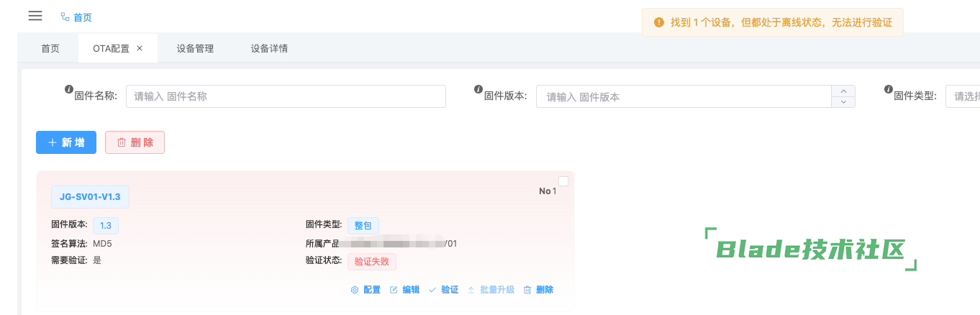Click the JG-SV01-V1.3 firmware name tag
980x315 pixels.
point(90,197)
